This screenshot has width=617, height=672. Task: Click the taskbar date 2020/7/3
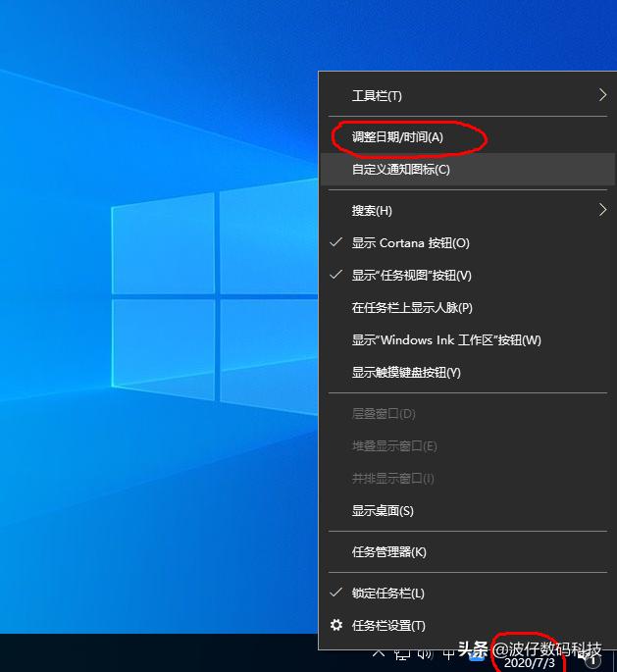point(529,663)
